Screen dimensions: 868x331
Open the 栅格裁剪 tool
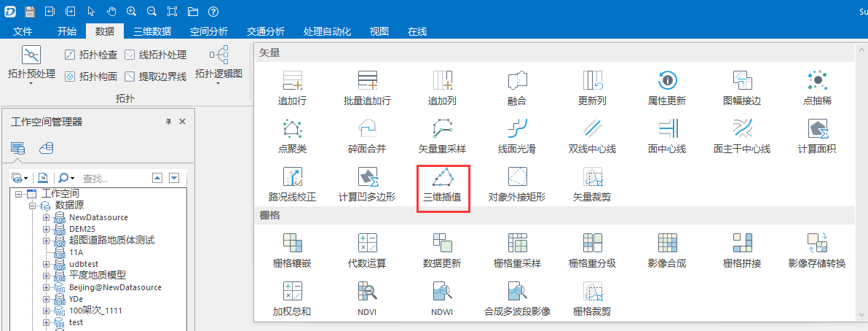coord(592,298)
